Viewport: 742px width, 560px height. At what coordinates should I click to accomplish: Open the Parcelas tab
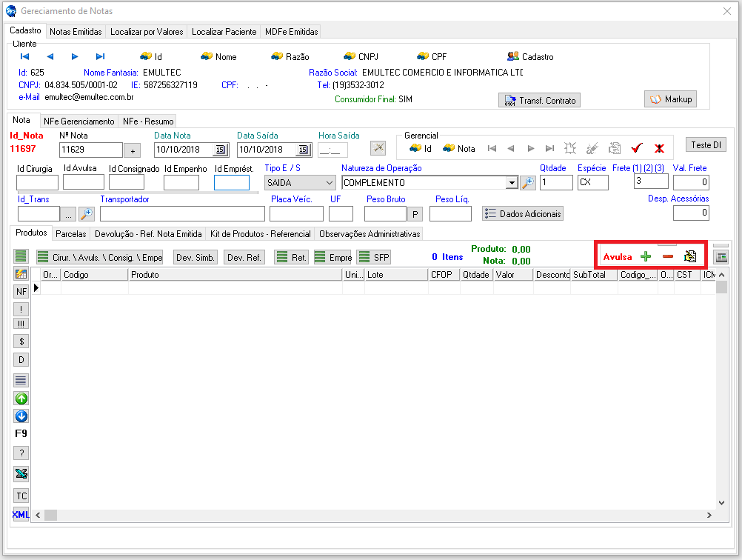pos(71,234)
